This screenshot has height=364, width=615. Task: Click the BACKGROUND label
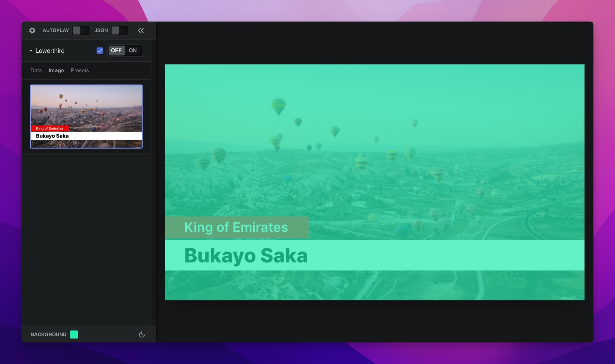pyautogui.click(x=48, y=334)
